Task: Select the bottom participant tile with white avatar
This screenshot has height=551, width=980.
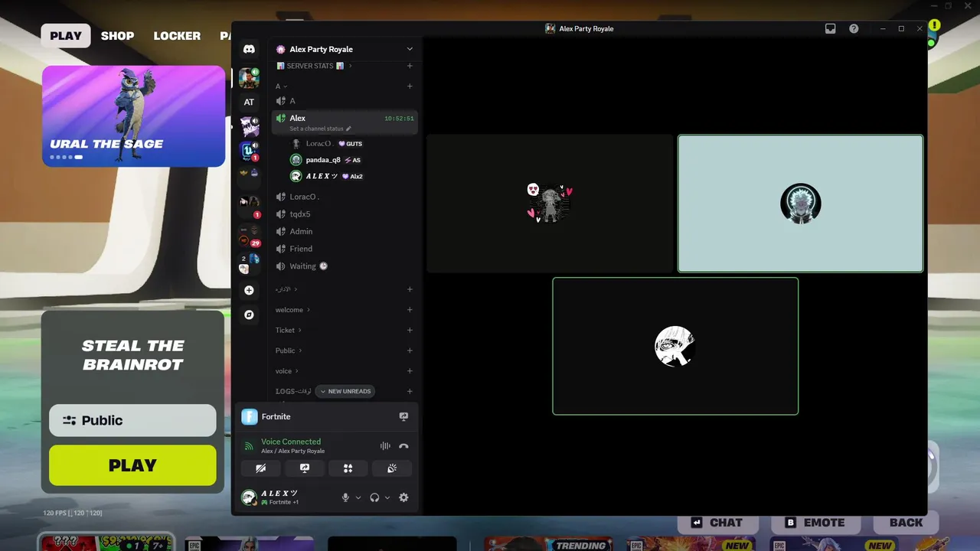Action: 675,346
